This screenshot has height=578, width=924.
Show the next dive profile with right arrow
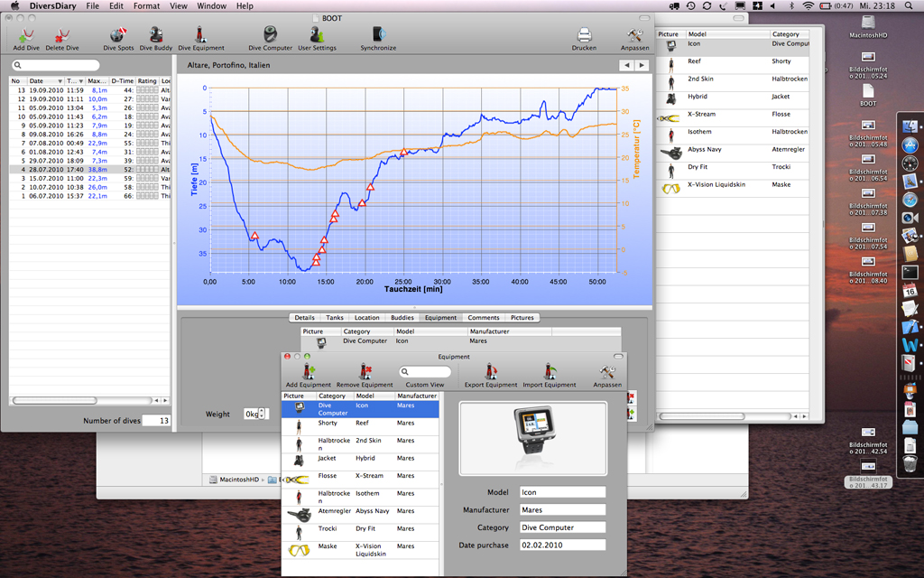[x=642, y=65]
